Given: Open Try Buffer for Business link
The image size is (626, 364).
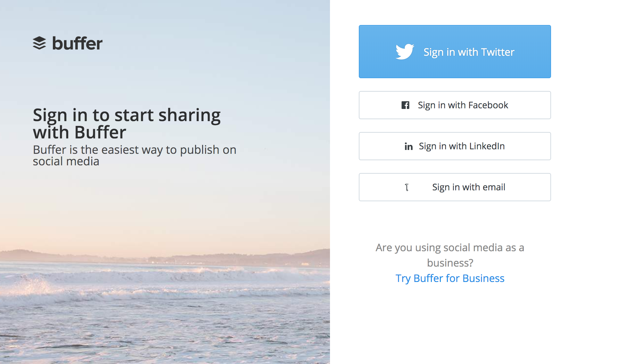Looking at the screenshot, I should coord(450,278).
